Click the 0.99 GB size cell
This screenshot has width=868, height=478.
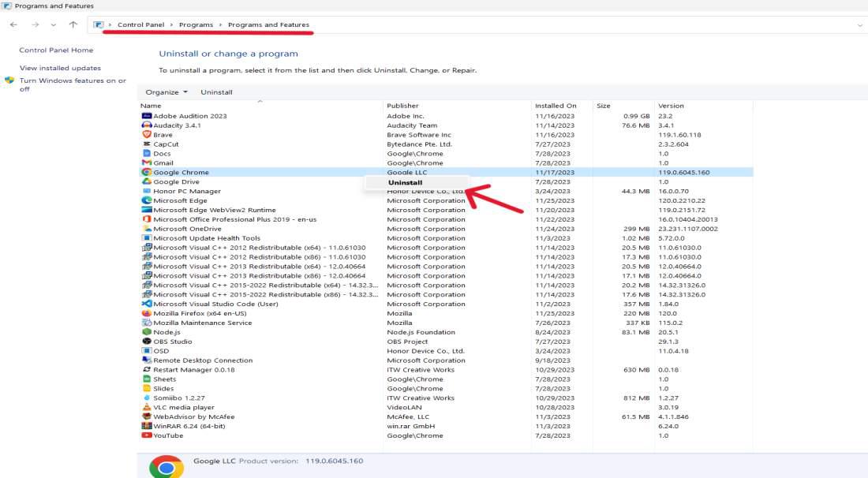tap(637, 116)
